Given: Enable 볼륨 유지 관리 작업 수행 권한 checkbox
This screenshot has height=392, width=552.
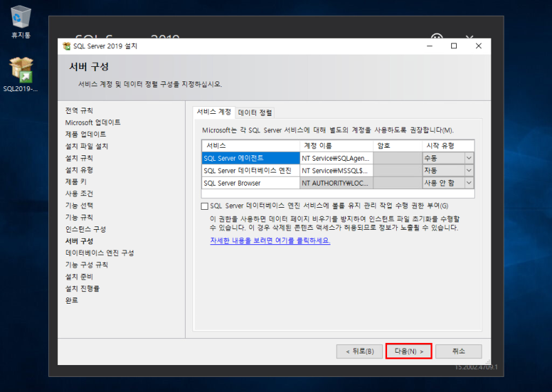Looking at the screenshot, I should (x=204, y=206).
